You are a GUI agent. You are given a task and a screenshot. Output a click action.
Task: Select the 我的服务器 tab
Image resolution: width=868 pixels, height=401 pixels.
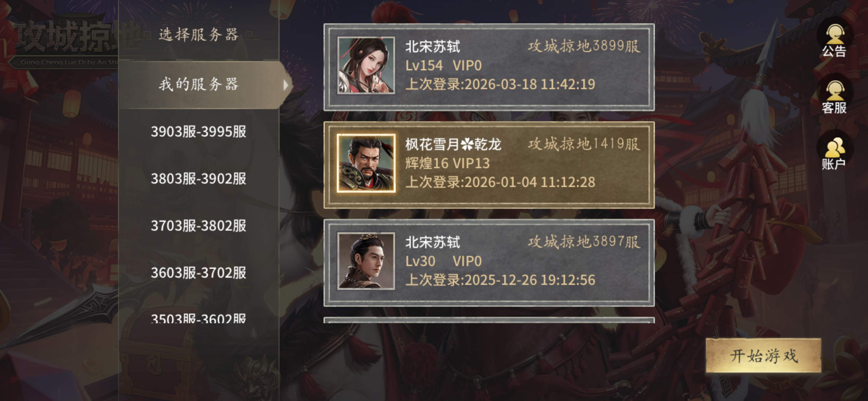[204, 85]
